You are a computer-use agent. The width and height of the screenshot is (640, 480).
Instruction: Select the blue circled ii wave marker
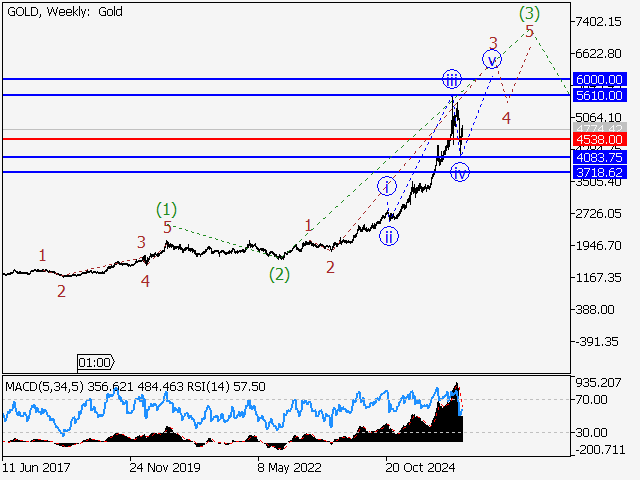[x=387, y=236]
